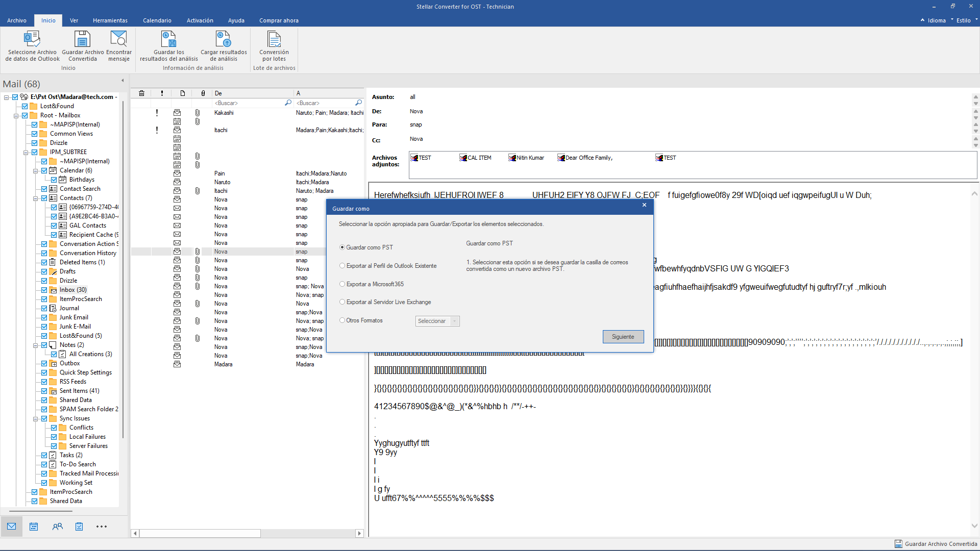Click Cargar resultados de análisis icon
Screen dimensions: 980x551
(x=224, y=39)
